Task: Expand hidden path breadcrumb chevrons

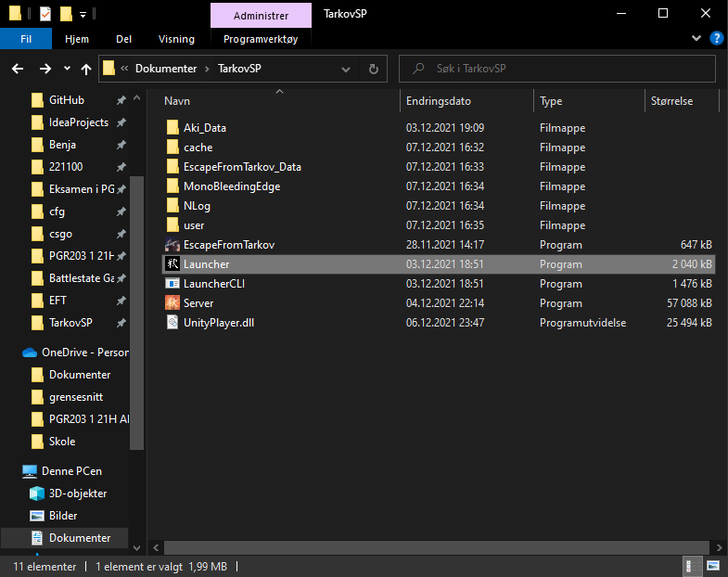Action: [124, 69]
